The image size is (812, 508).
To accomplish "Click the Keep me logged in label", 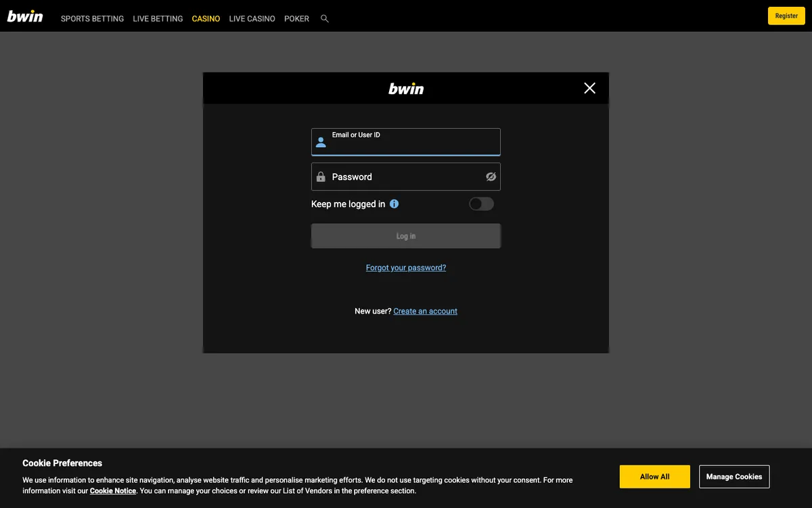I will 348,204.
